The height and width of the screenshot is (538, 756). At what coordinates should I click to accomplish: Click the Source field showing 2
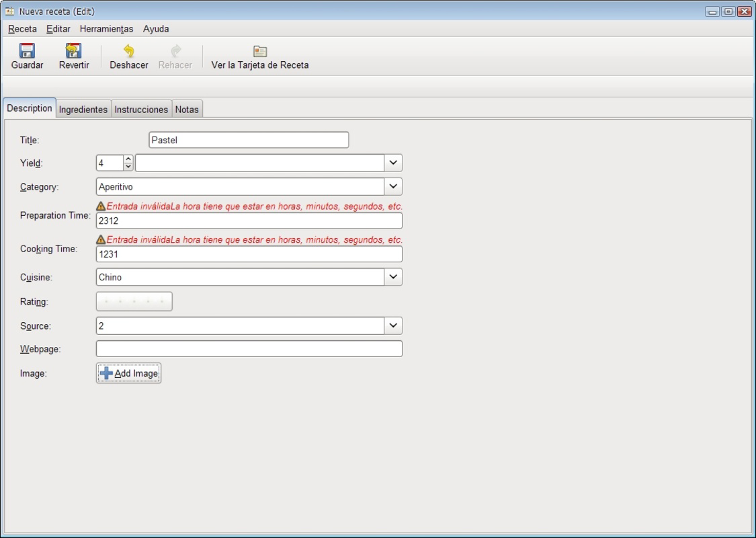click(240, 325)
